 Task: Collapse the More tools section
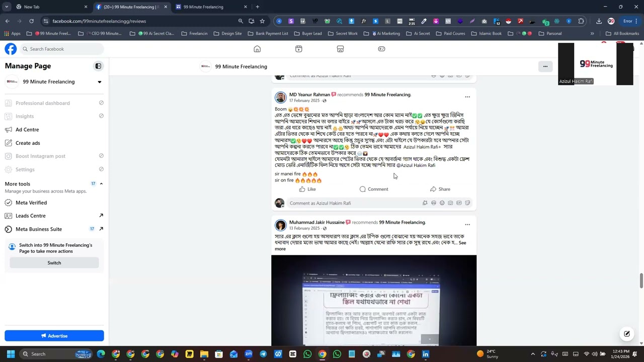101,184
